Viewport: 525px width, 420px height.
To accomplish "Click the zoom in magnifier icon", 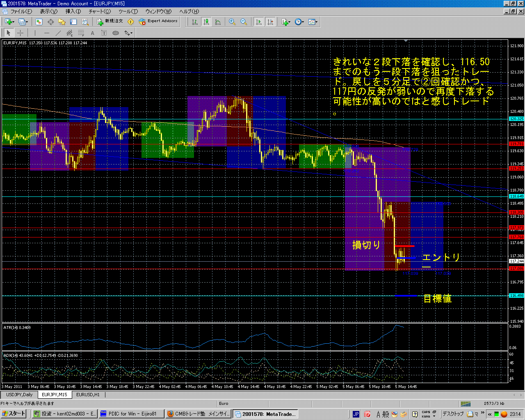I will [232, 22].
